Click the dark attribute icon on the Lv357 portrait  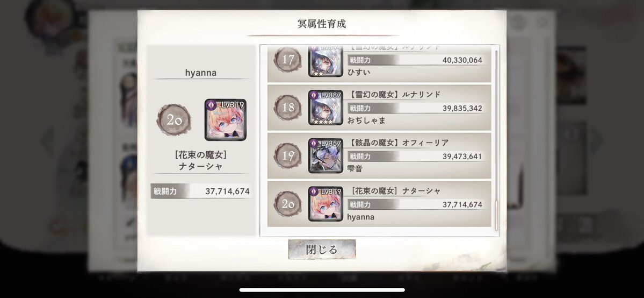[x=314, y=144]
